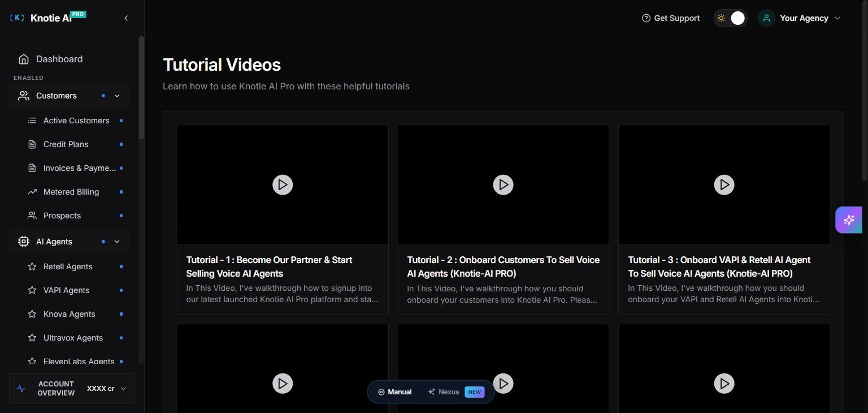Image resolution: width=868 pixels, height=413 pixels.
Task: Click the PRO badge next to Knotie AI
Action: 79,14
